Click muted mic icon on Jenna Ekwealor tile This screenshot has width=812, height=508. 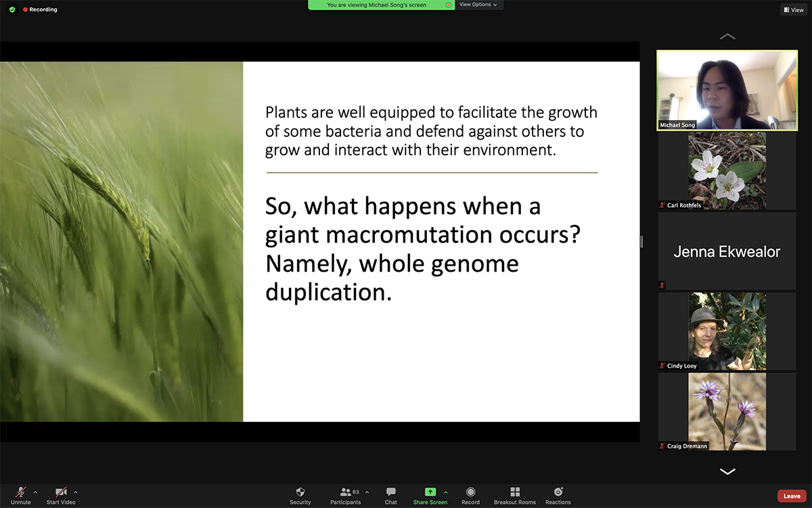point(662,285)
